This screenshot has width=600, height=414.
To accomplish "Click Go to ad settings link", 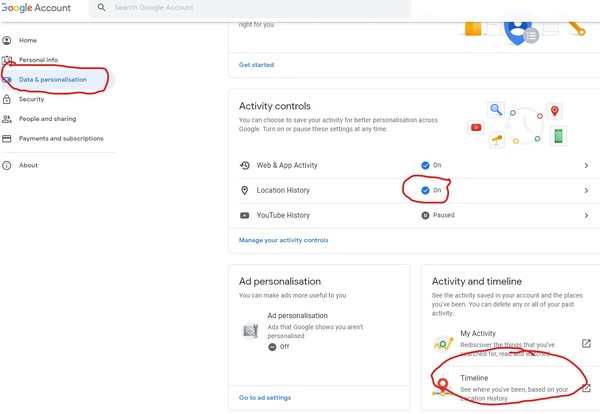I will coord(265,398).
